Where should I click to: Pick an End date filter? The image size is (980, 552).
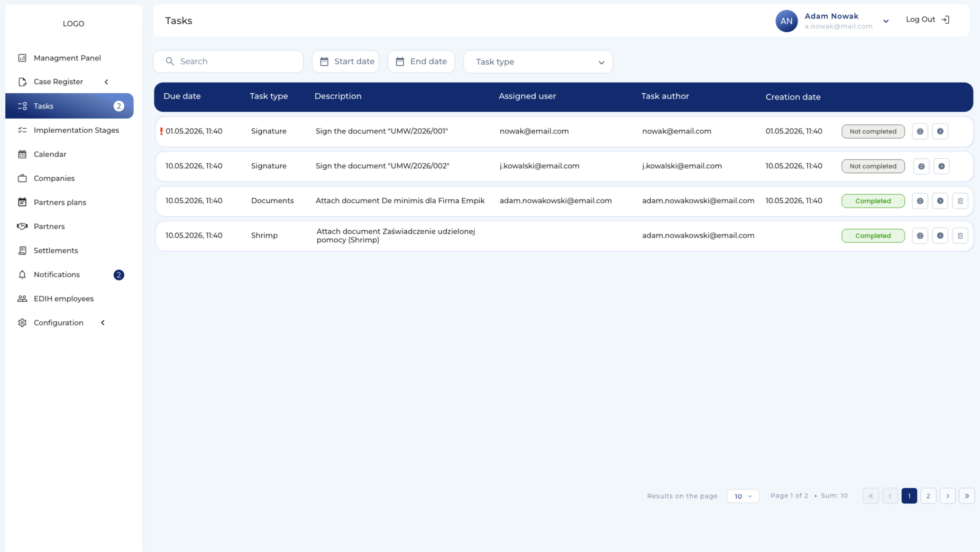(x=422, y=61)
